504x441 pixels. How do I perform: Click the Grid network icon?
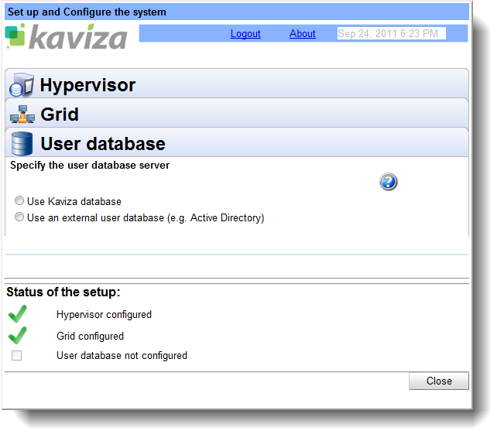click(22, 115)
